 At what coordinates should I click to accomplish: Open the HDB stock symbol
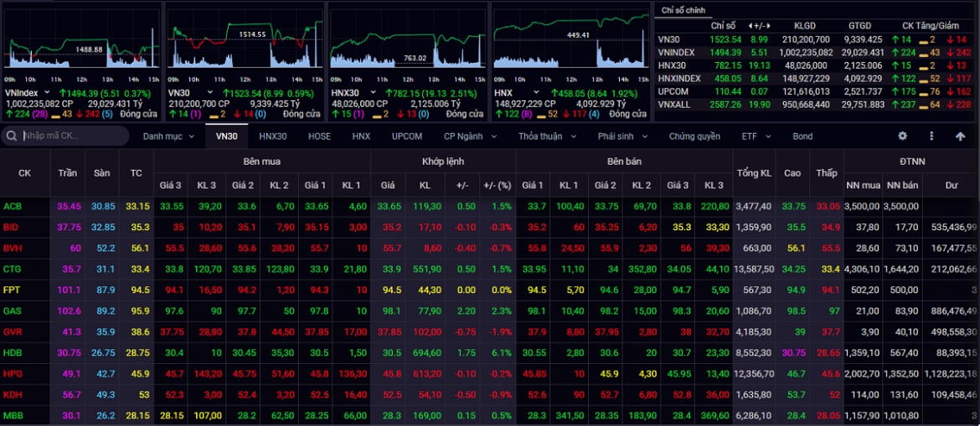(x=11, y=353)
